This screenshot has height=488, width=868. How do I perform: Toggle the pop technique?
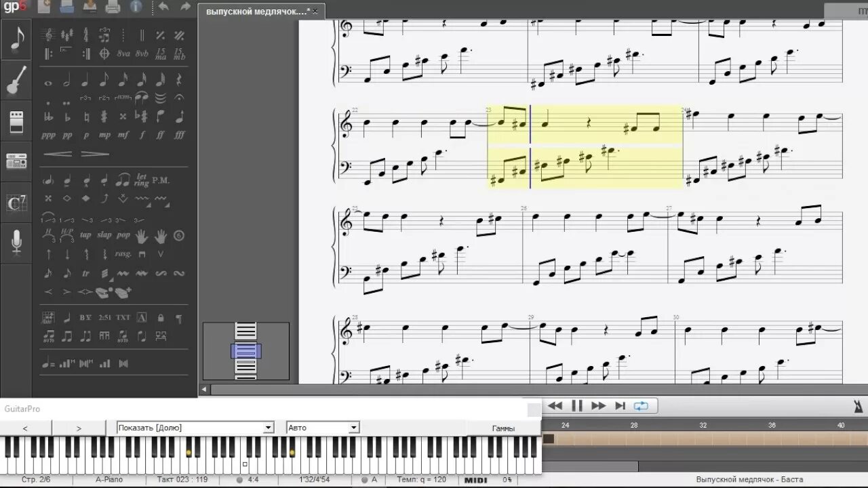tap(123, 235)
